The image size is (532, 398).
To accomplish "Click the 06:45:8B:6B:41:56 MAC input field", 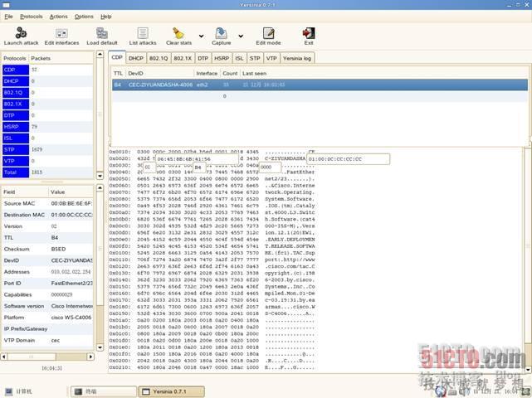I will click(198, 159).
